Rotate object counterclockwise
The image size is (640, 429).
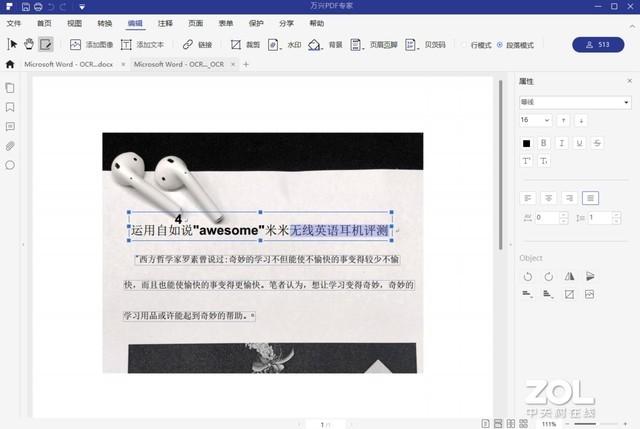click(x=528, y=277)
